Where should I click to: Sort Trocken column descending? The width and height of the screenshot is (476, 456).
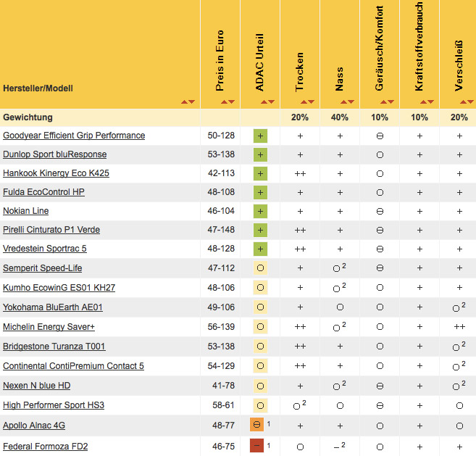[x=311, y=102]
